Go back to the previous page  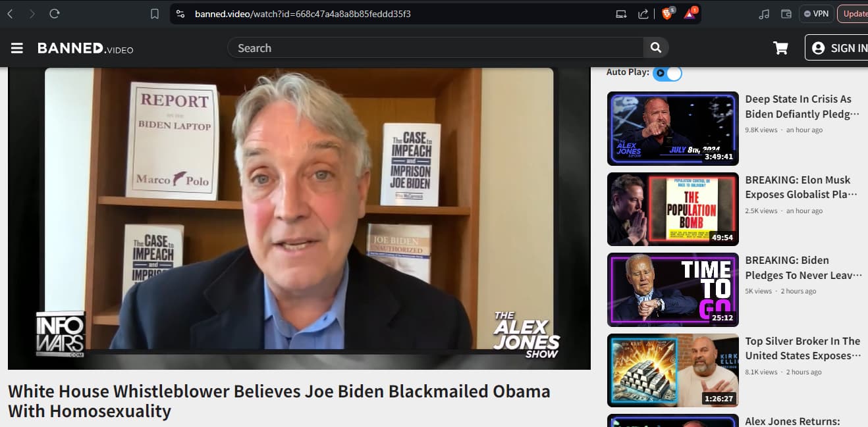pyautogui.click(x=10, y=14)
